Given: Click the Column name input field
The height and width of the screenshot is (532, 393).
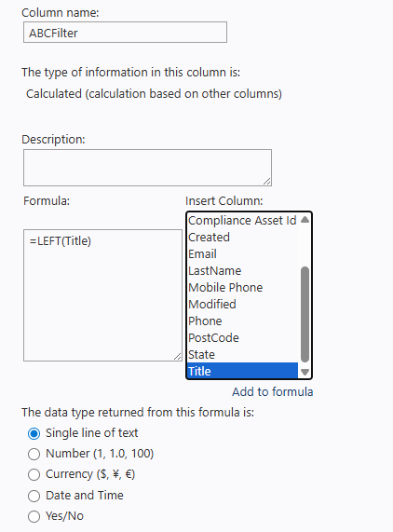Looking at the screenshot, I should pyautogui.click(x=125, y=33).
